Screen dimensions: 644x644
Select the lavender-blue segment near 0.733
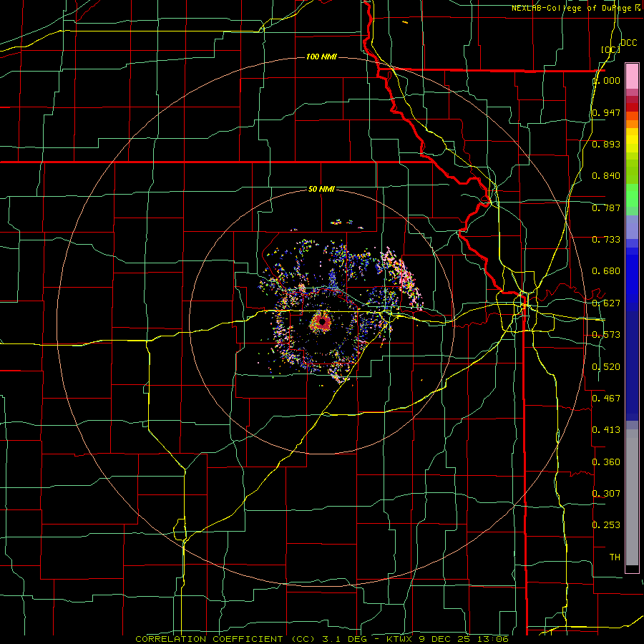[632, 228]
